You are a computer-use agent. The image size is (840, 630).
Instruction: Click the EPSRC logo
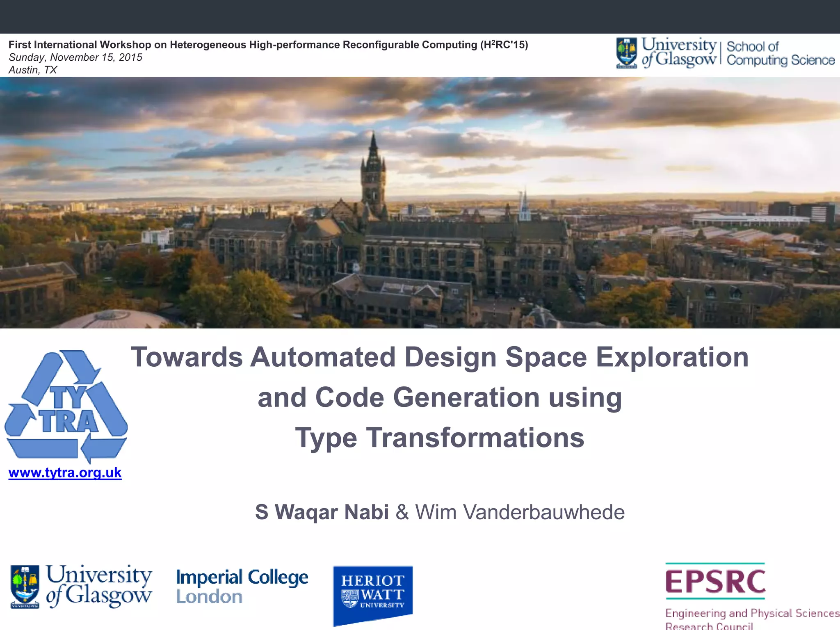pyautogui.click(x=715, y=581)
